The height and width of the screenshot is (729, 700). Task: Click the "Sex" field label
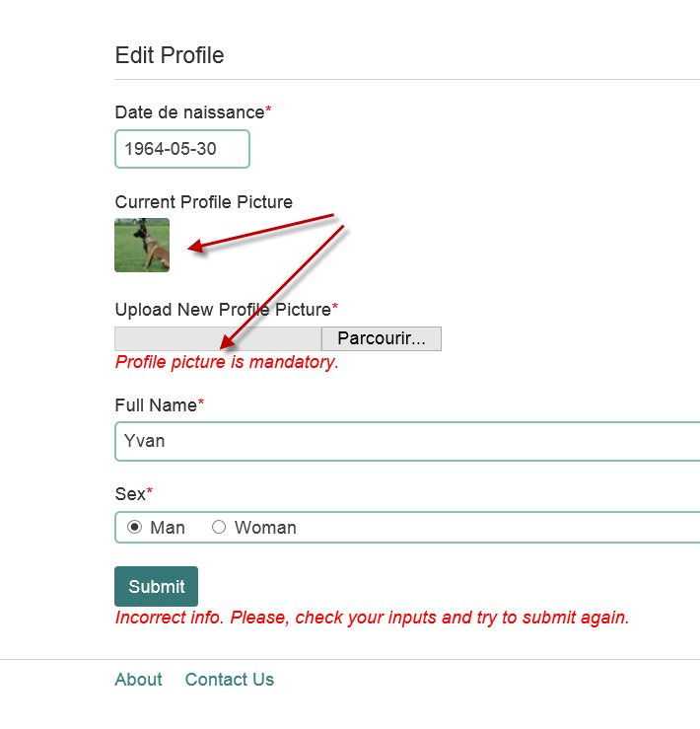tap(130, 493)
